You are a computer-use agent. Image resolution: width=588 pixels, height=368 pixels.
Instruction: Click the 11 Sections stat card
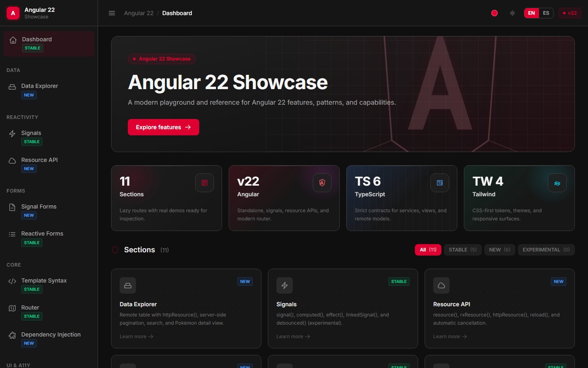click(167, 198)
